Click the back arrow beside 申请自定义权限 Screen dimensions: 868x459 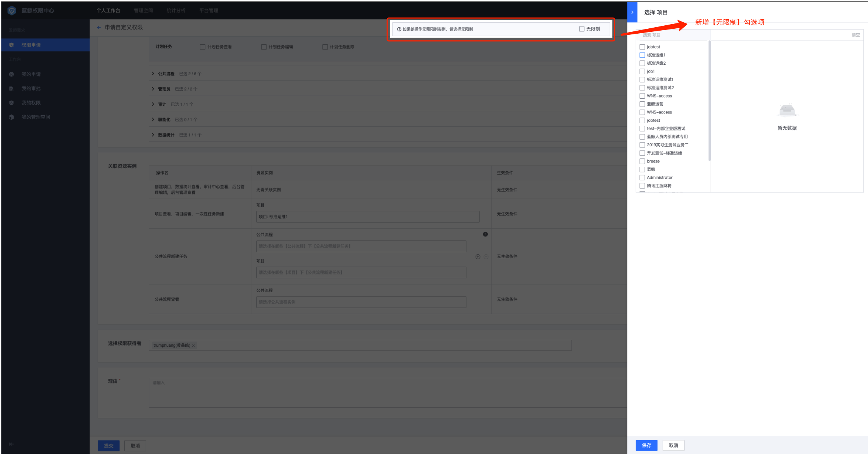coord(99,28)
